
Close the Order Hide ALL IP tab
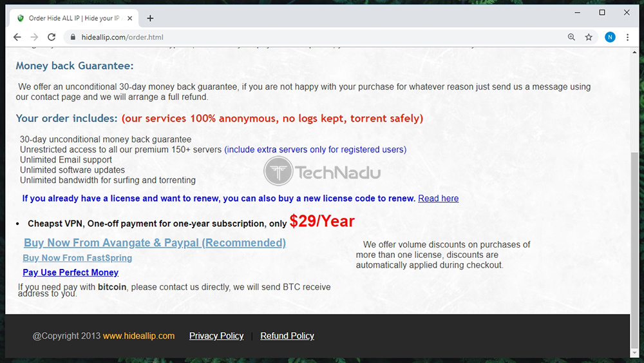130,18
